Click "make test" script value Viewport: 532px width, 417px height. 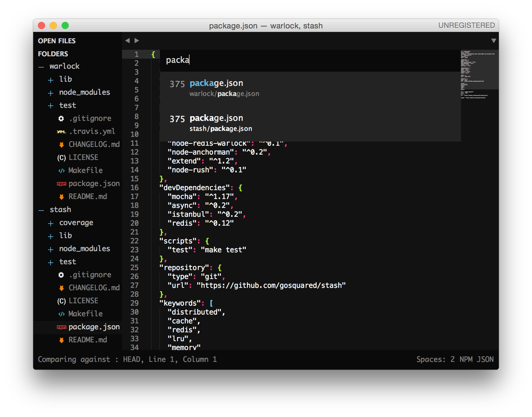click(223, 250)
